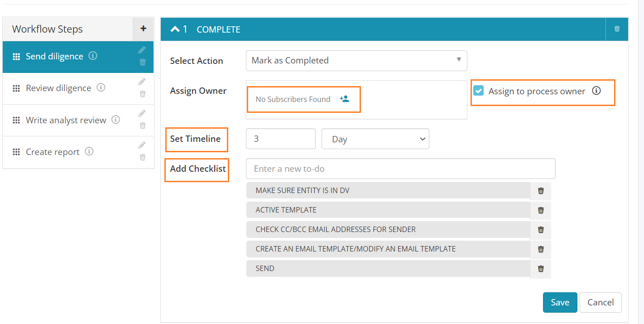Viewport: 644px width, 324px height.
Task: Show info for Review diligence step
Action: (x=101, y=87)
